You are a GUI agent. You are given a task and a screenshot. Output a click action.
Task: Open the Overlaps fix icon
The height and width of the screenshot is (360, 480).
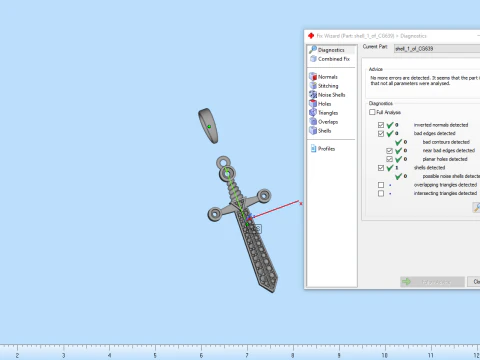tap(313, 122)
